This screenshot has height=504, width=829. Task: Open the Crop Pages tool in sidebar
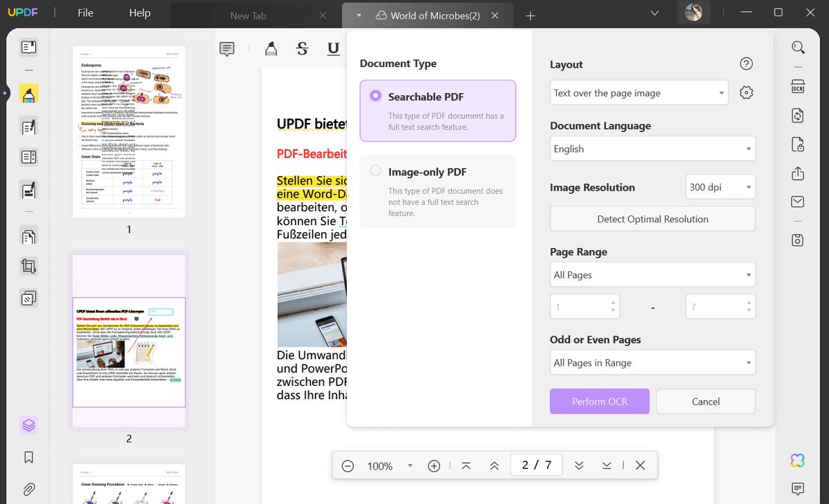[28, 266]
